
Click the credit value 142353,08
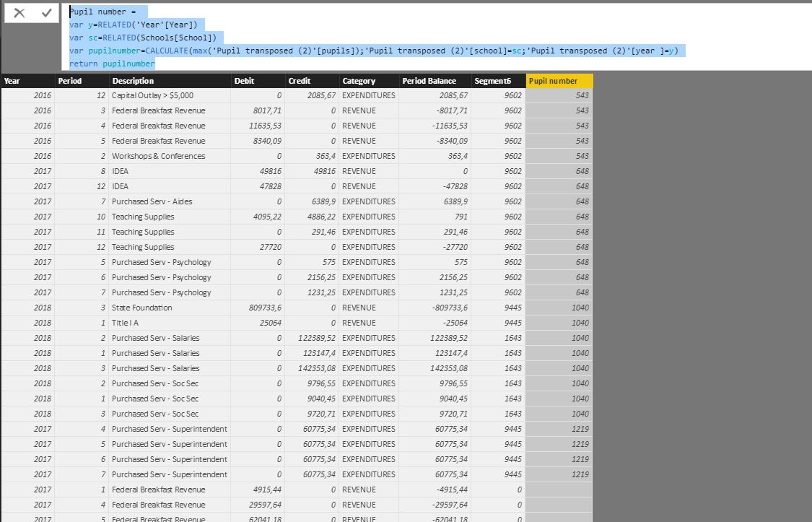coord(317,368)
